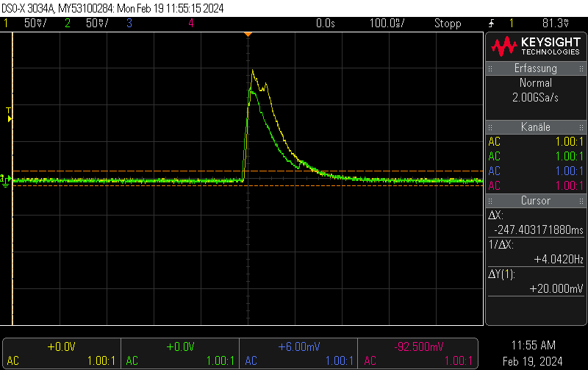
Task: Open the Cursor panel header
Action: (536, 201)
